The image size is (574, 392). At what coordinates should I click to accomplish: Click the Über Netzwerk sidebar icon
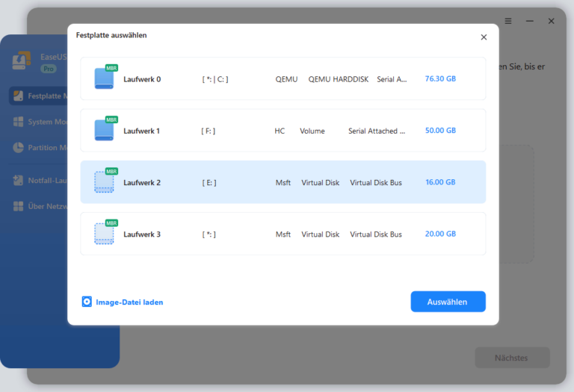point(18,206)
